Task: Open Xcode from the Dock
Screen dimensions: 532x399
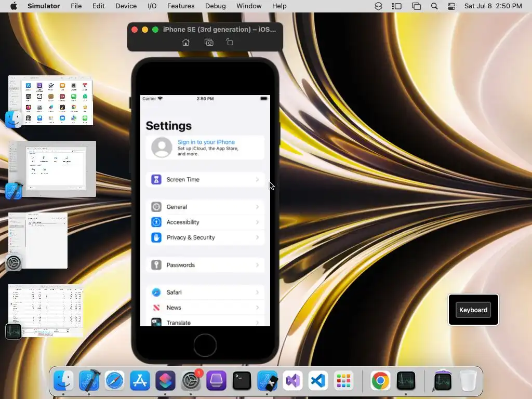Action: click(89, 380)
